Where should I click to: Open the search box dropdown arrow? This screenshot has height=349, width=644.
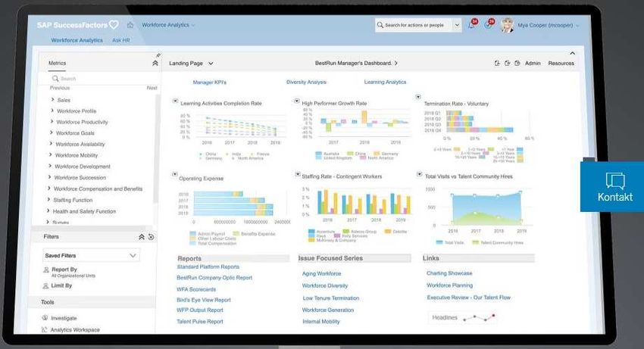coord(457,25)
